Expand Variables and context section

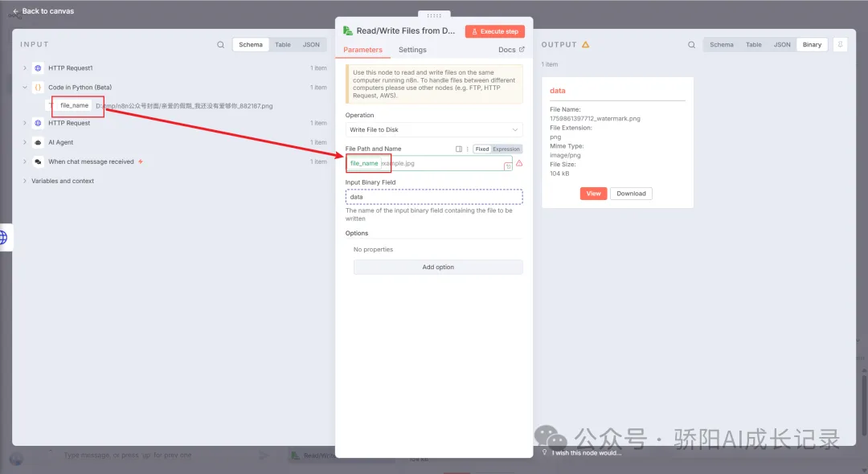click(x=25, y=181)
